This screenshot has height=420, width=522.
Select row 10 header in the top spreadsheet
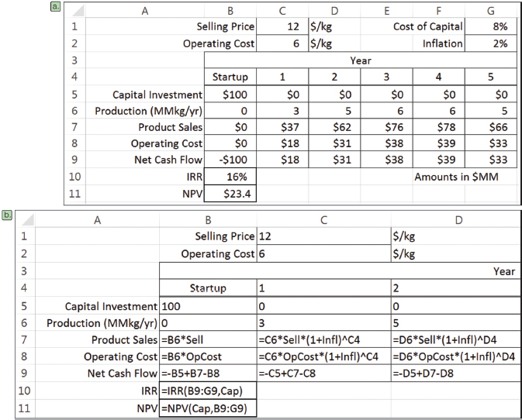pos(74,177)
